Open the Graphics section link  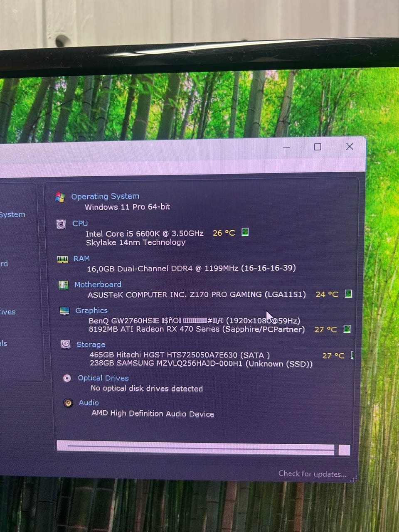click(x=91, y=310)
